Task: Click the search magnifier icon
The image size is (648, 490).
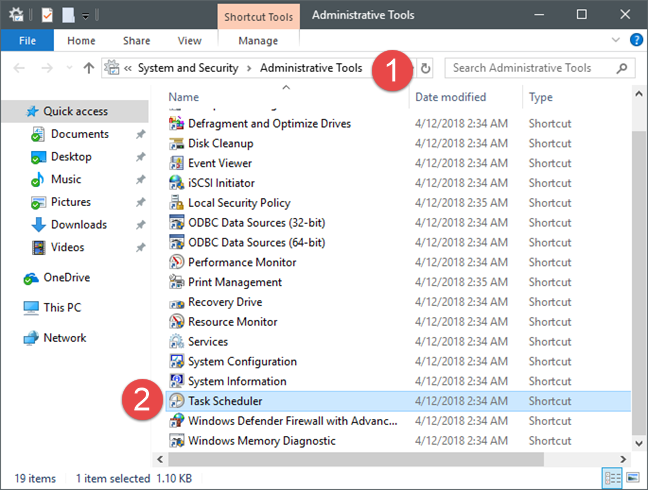Action: 622,68
